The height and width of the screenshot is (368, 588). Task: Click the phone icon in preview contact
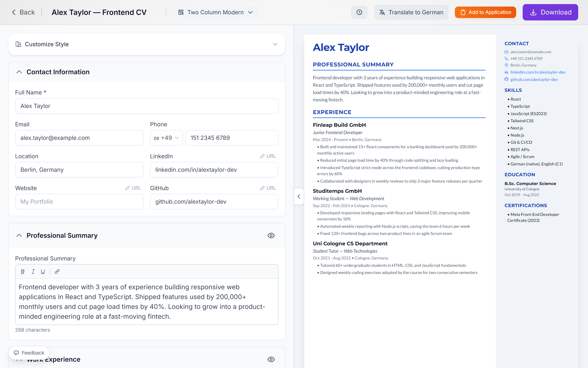click(x=506, y=58)
